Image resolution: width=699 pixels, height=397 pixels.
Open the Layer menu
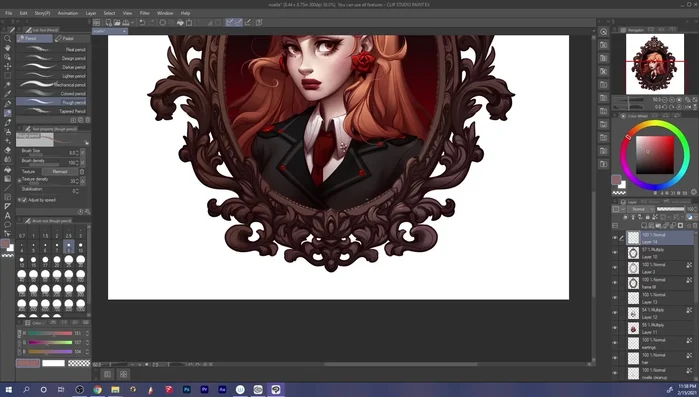(91, 13)
